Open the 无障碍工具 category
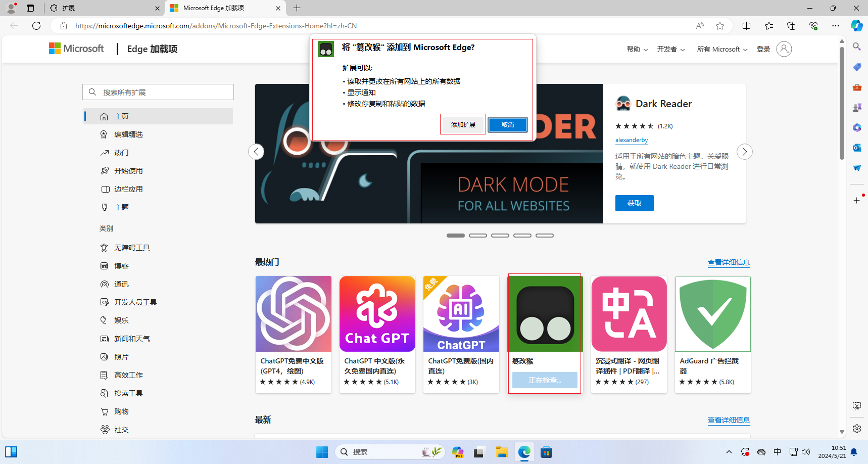The image size is (868, 464). click(158, 248)
